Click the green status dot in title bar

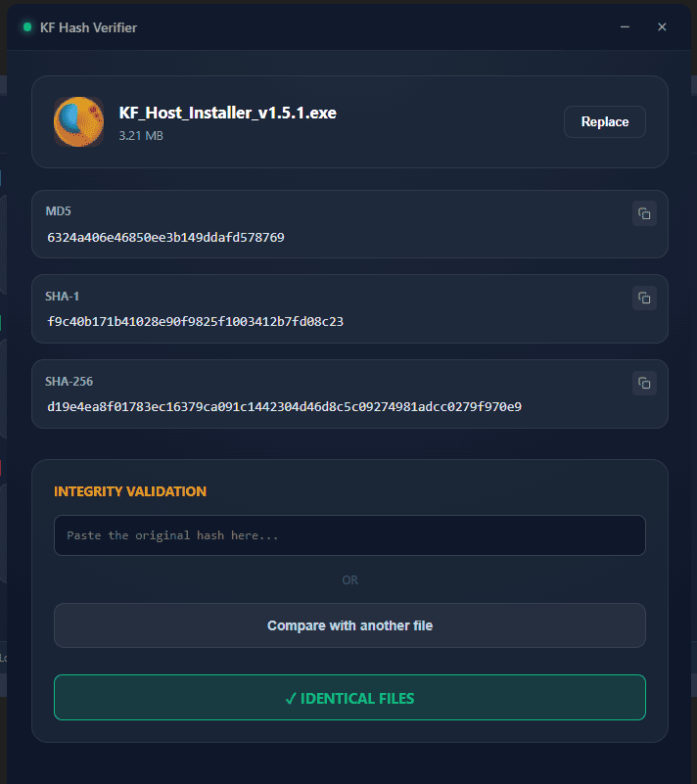[27, 27]
